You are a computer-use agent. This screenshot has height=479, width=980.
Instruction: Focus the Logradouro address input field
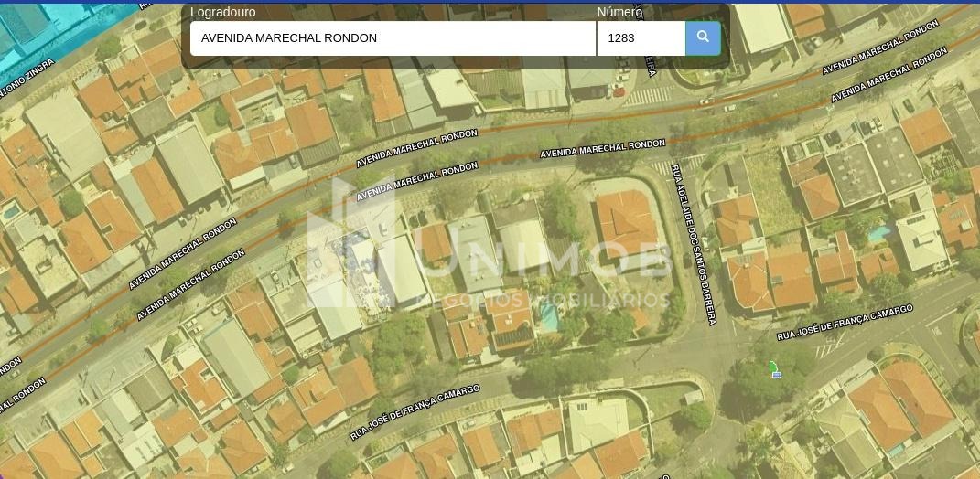pyautogui.click(x=393, y=38)
